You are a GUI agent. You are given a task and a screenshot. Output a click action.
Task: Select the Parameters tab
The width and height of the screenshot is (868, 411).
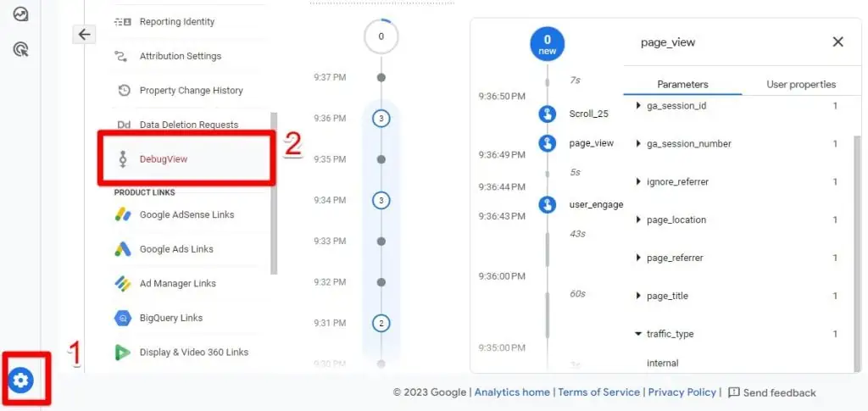pyautogui.click(x=682, y=85)
